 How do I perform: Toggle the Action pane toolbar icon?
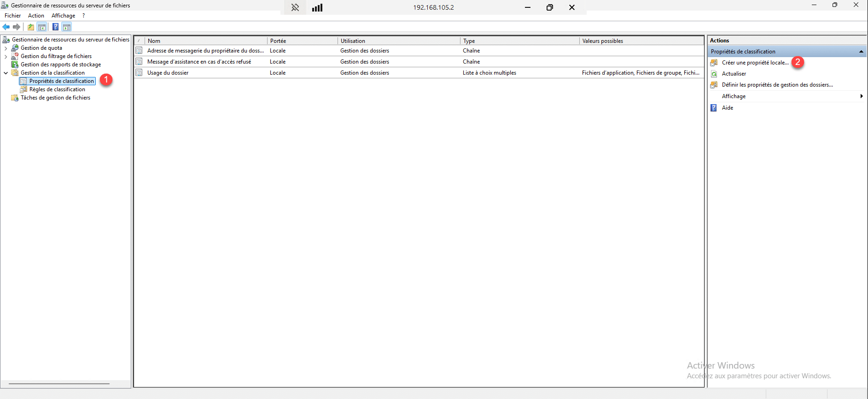(x=67, y=27)
